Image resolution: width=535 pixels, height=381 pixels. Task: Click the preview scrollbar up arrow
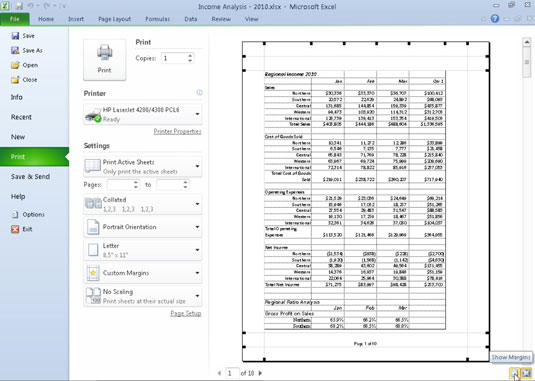pos(526,42)
